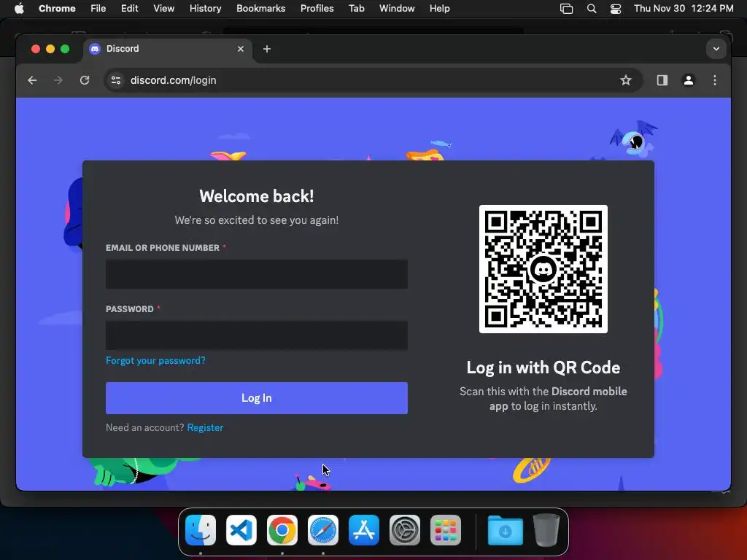Open Spotlight search in menu bar
The image size is (747, 560).
591,9
